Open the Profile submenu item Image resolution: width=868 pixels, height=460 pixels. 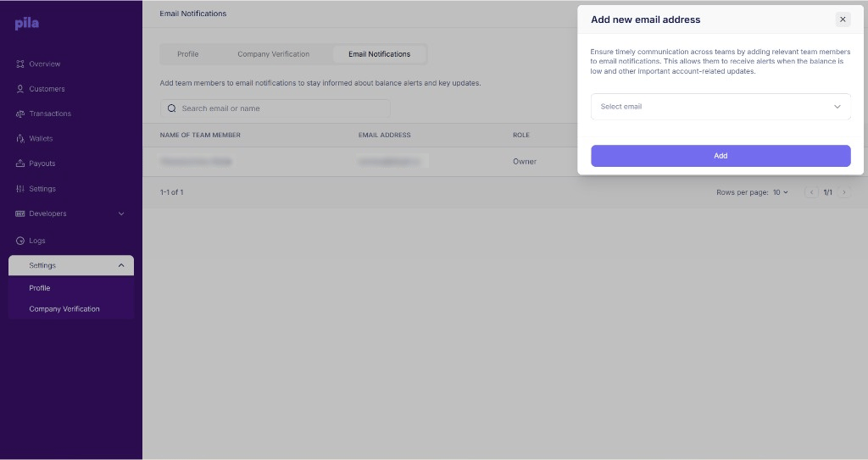[39, 288]
